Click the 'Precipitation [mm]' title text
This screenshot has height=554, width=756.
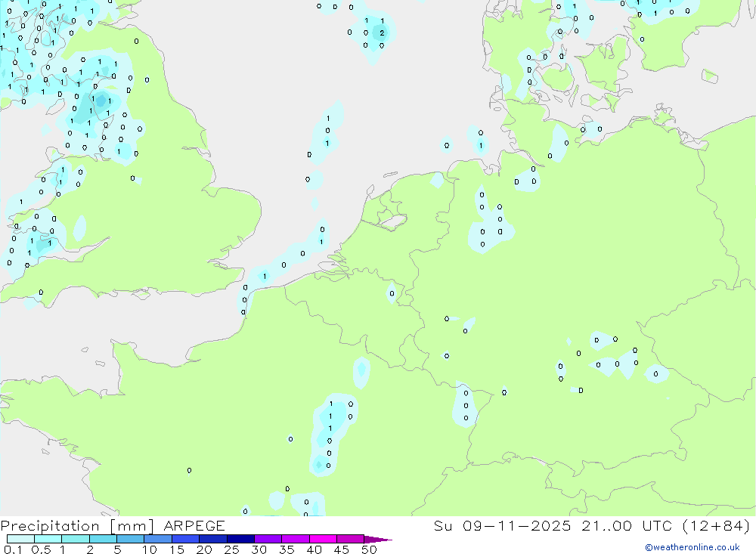(77, 526)
